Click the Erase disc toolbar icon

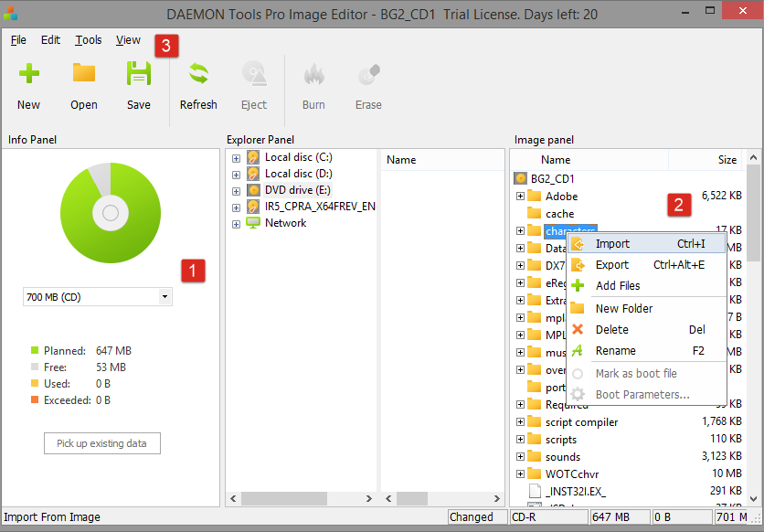368,74
